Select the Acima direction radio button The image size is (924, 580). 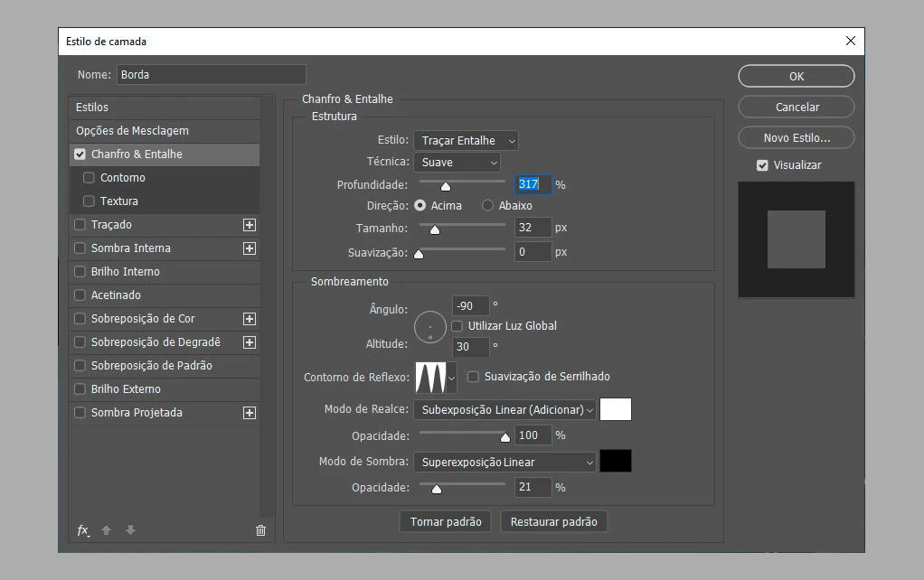point(420,205)
